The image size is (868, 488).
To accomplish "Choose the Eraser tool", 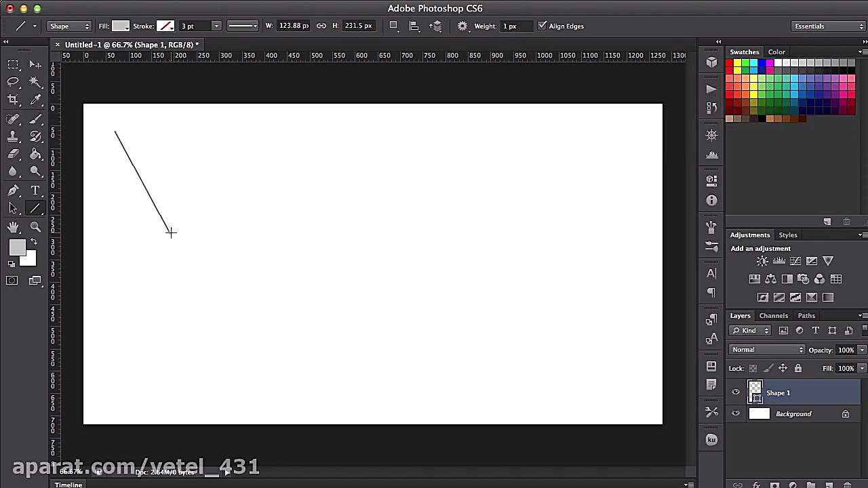I will [x=13, y=155].
